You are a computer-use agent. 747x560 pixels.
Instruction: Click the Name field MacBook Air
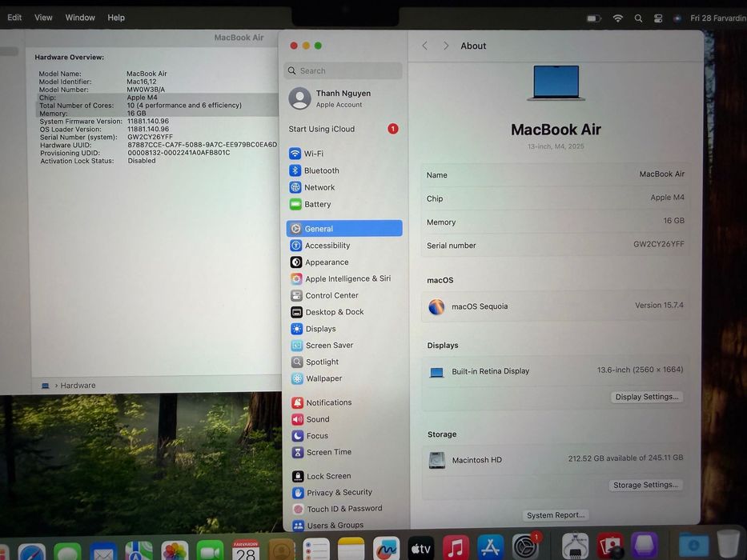coord(555,174)
